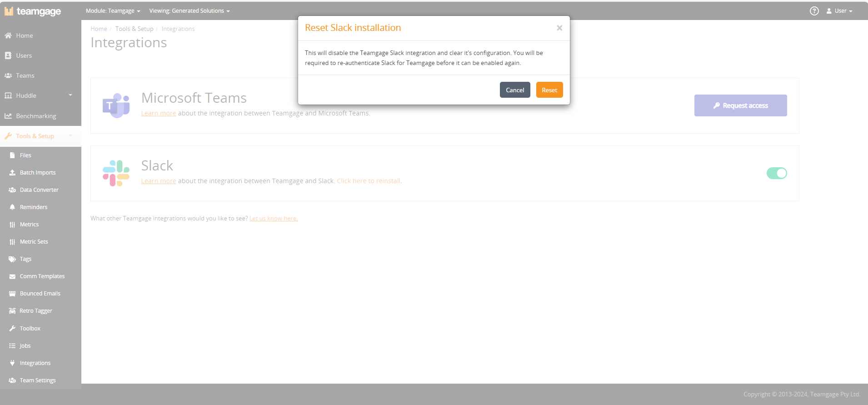Click the Comm Templates envelope icon

12,276
